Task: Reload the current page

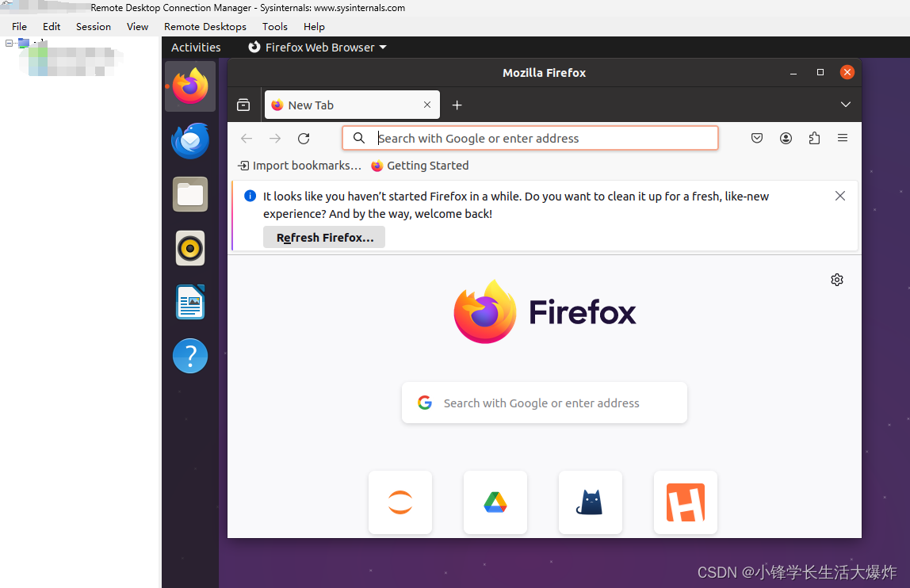Action: [304, 138]
